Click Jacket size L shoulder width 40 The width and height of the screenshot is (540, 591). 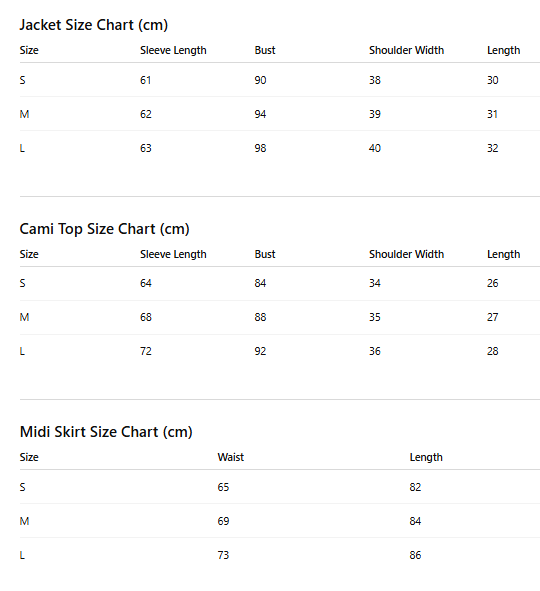[x=375, y=148]
